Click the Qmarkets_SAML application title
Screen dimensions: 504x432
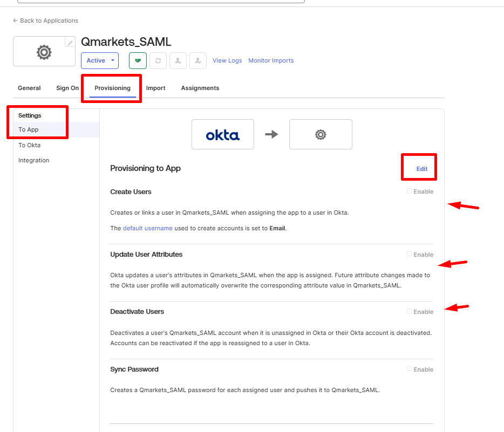click(x=126, y=42)
